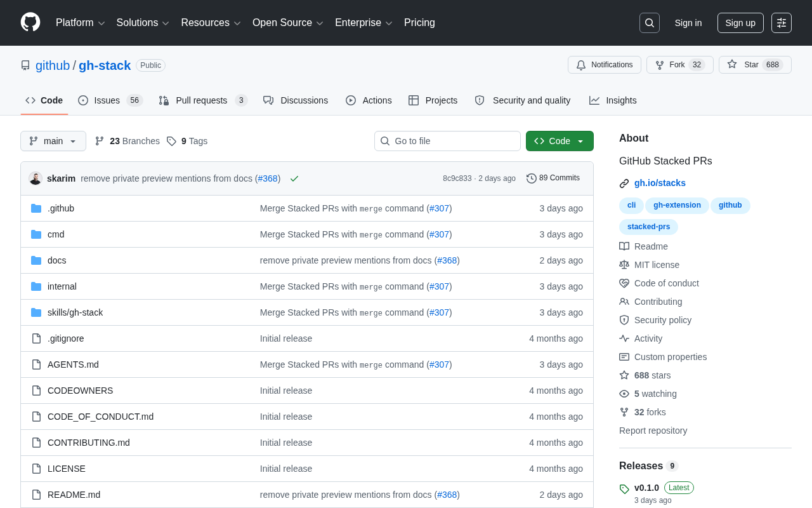Open the Report repository link
Screen dimensions: 812x508
[x=653, y=431]
